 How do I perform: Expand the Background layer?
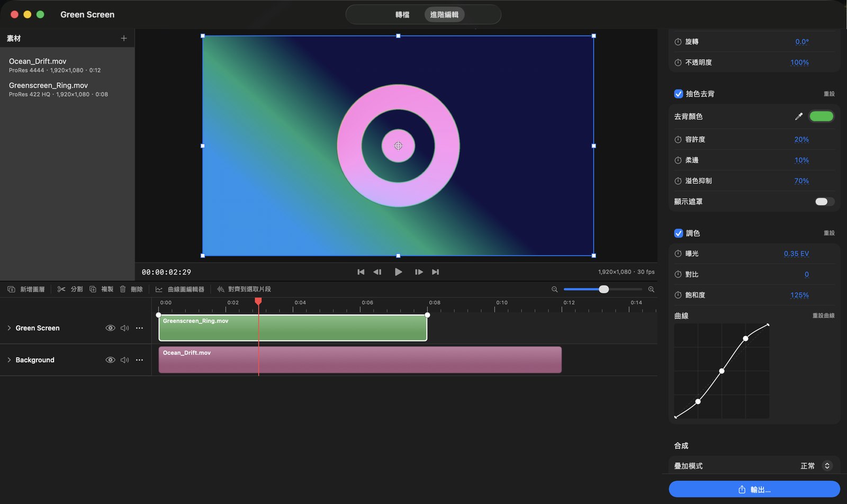(x=9, y=360)
